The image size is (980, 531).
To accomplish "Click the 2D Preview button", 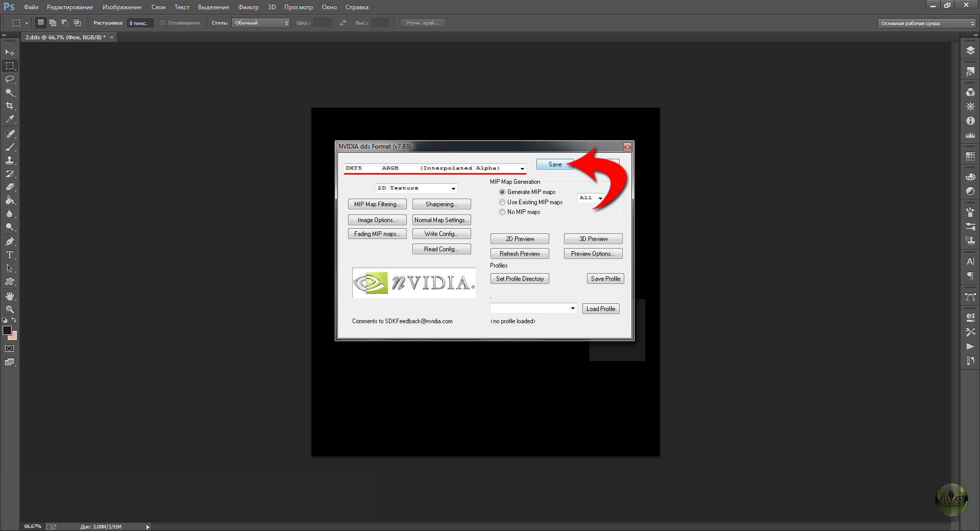I will click(520, 239).
